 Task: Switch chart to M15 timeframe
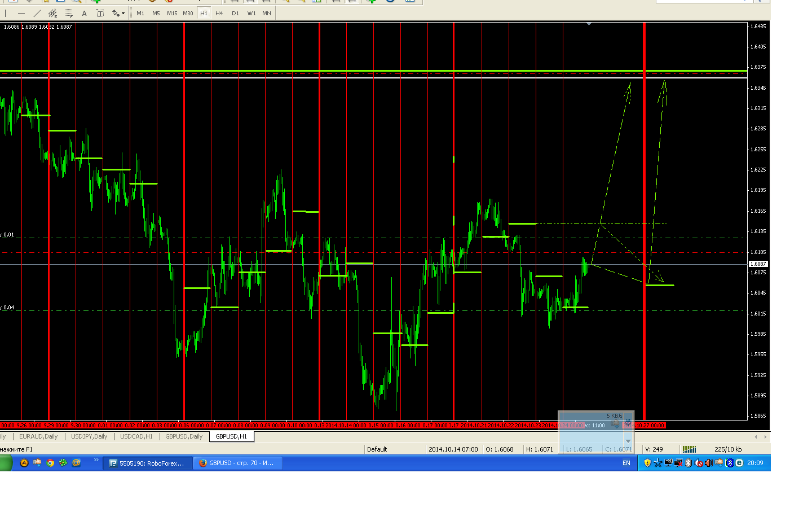(x=172, y=13)
